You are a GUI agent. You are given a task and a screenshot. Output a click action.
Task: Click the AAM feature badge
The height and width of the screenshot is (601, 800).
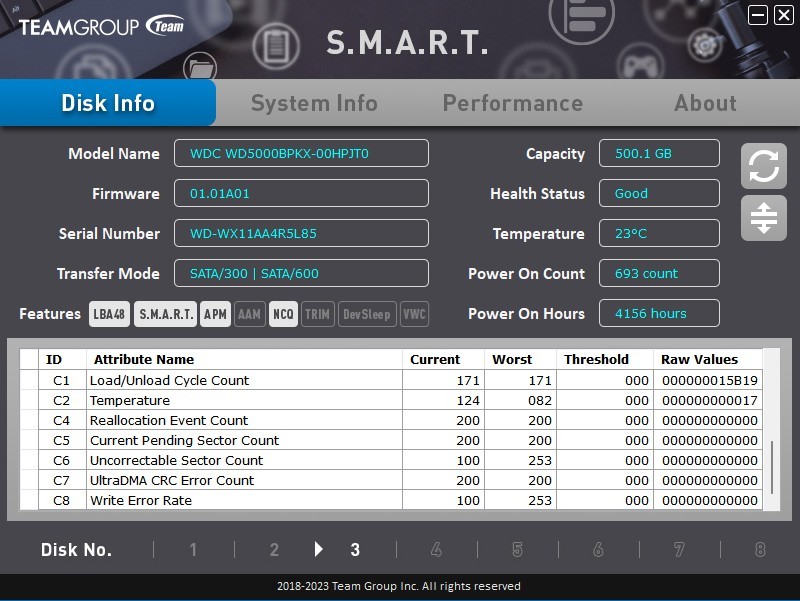pos(249,314)
